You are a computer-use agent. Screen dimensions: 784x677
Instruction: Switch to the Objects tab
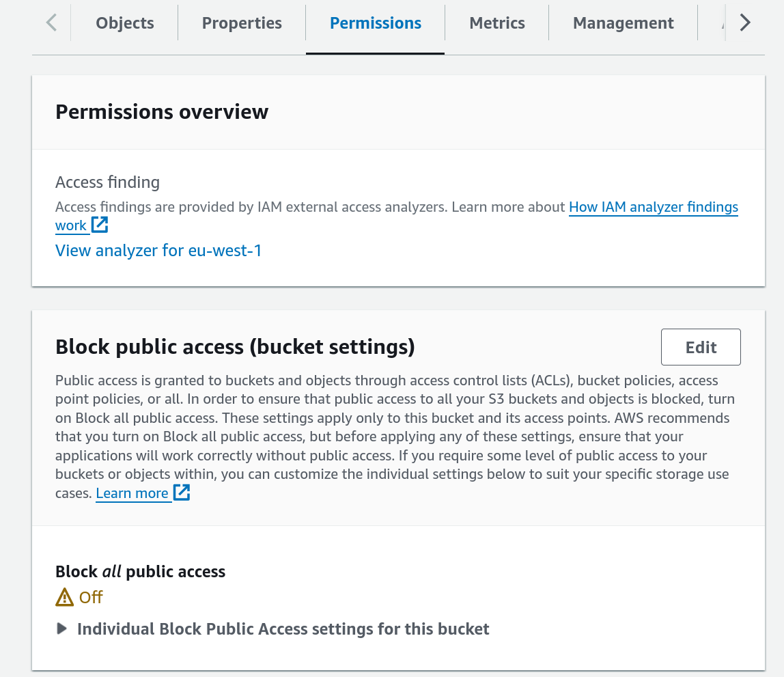pyautogui.click(x=124, y=23)
